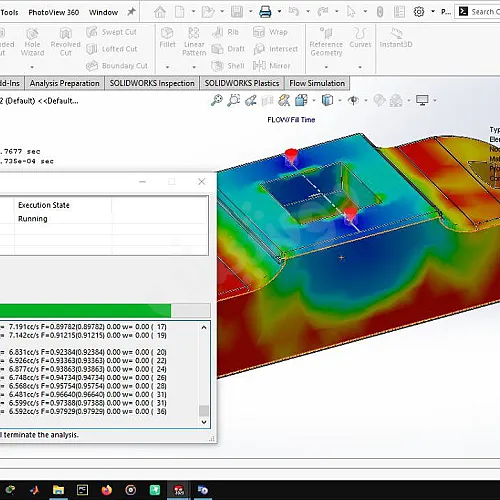This screenshot has height=500, width=500.
Task: Open the Tools menu
Action: [9, 12]
